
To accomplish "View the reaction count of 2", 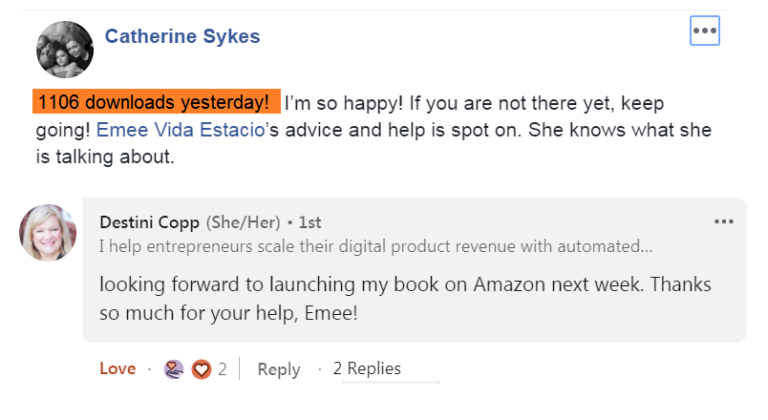I will [x=222, y=369].
